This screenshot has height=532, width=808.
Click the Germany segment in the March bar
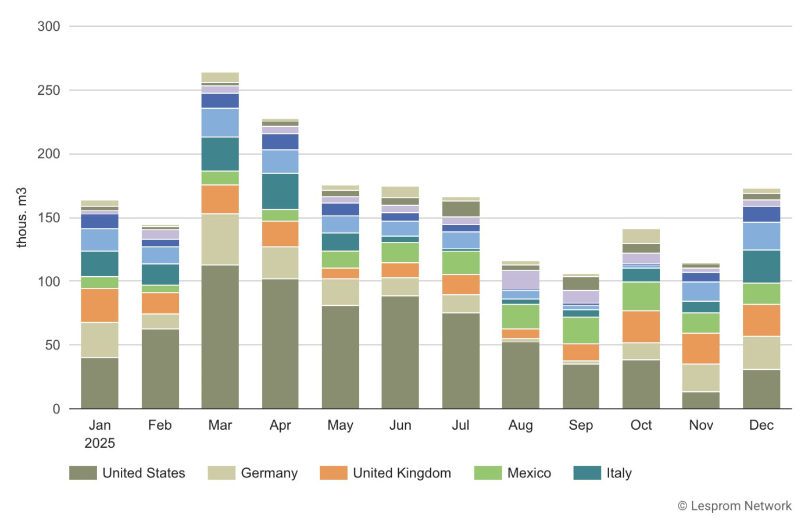click(x=220, y=239)
